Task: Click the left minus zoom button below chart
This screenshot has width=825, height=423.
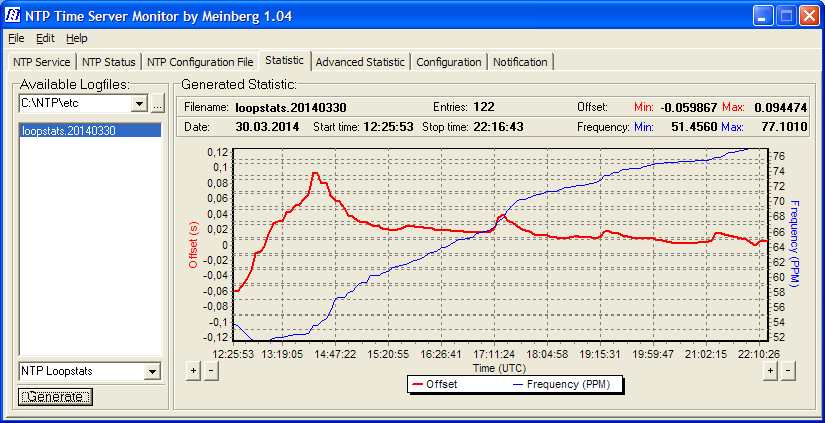Action: coord(211,370)
